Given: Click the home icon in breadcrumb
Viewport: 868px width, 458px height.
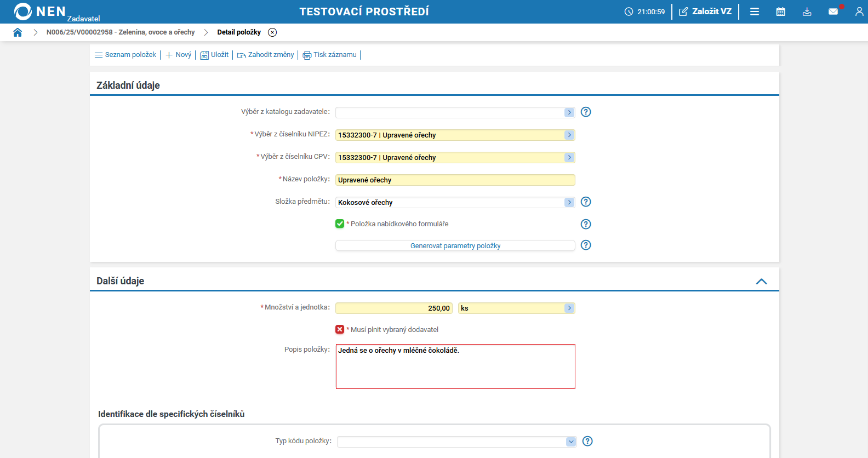Looking at the screenshot, I should pyautogui.click(x=18, y=32).
